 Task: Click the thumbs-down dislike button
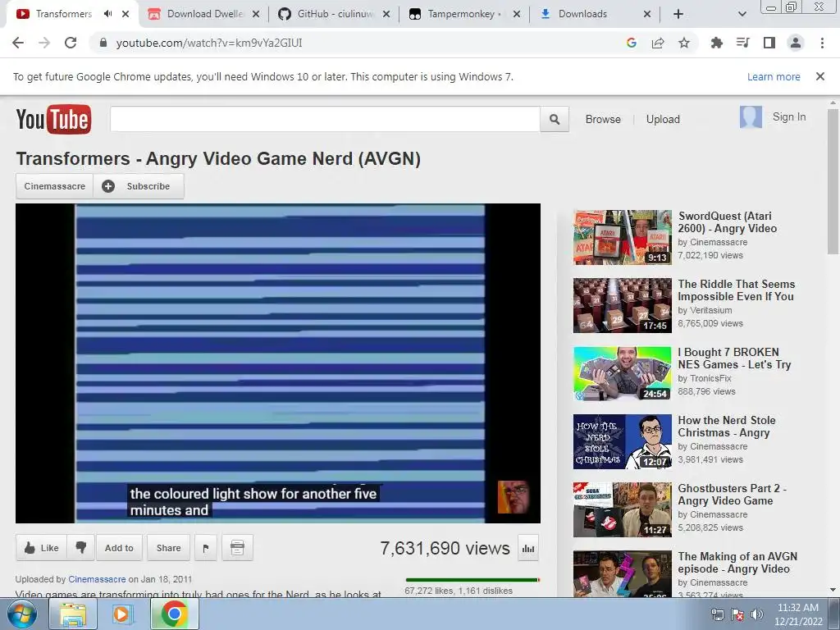tap(81, 547)
